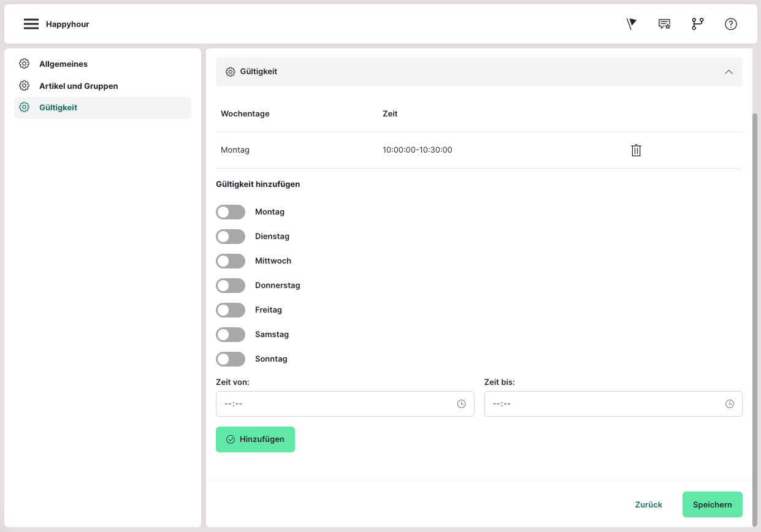Open Allgemeines in the sidebar

[63, 64]
